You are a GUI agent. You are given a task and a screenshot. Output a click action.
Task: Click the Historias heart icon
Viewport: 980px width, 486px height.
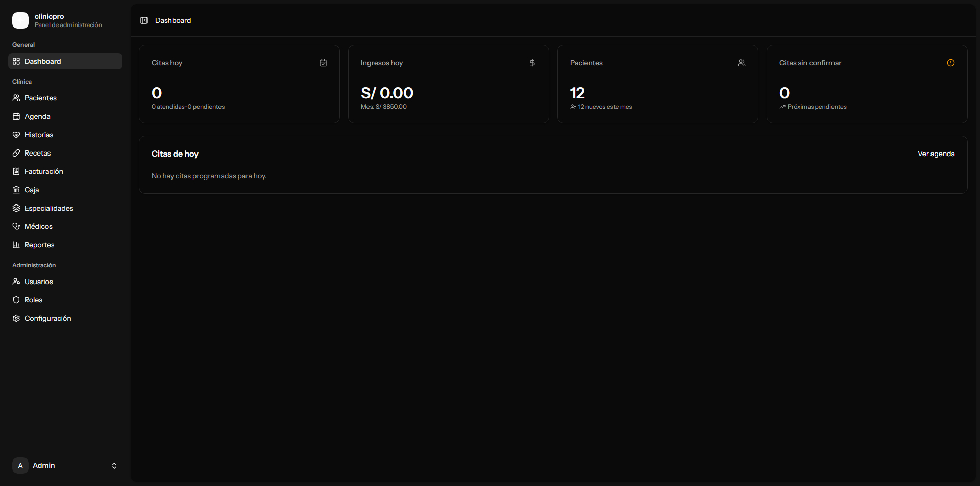[16, 135]
